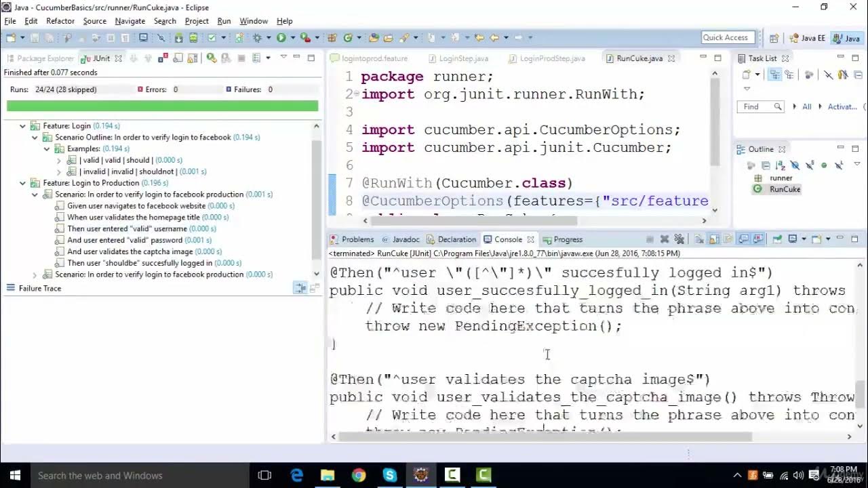Viewport: 868px width, 488px height.
Task: Select the Java perspective button
Action: (846, 38)
